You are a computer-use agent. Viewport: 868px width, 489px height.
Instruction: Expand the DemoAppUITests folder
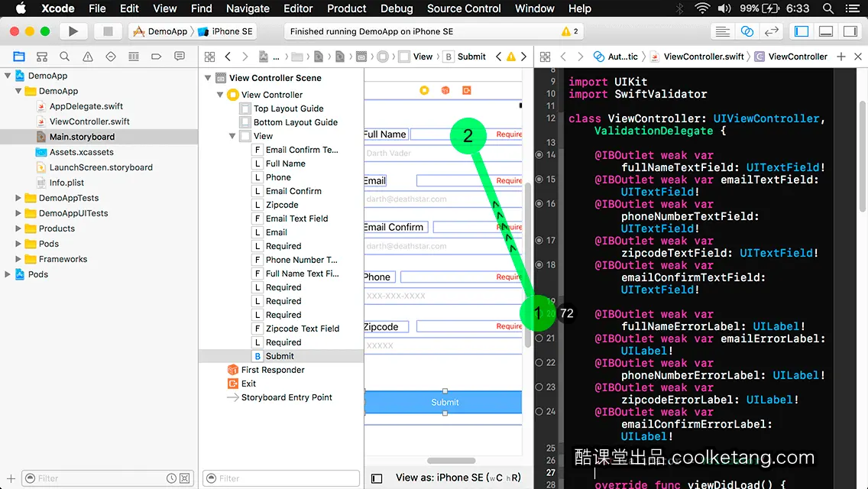click(18, 213)
